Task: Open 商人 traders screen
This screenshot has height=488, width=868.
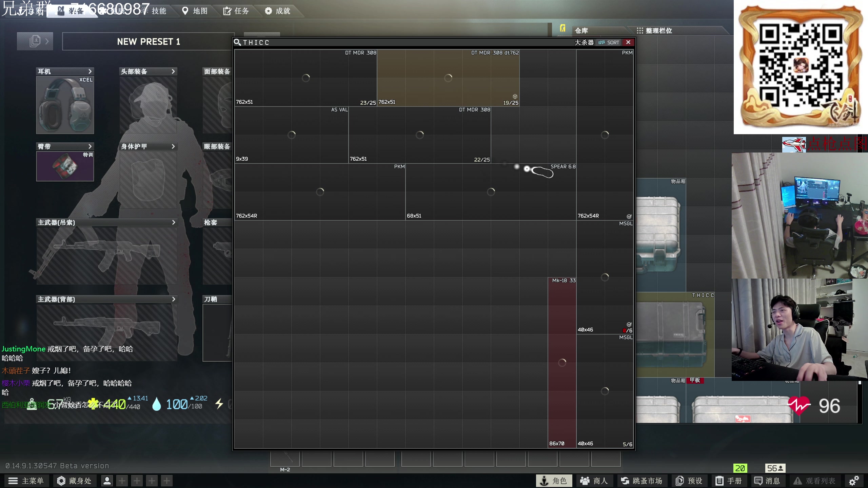Action: pyautogui.click(x=594, y=481)
